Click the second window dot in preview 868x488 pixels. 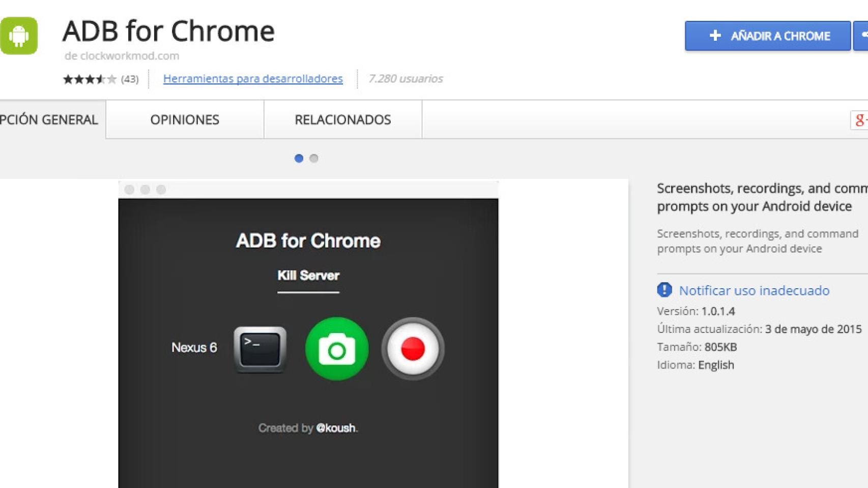145,190
